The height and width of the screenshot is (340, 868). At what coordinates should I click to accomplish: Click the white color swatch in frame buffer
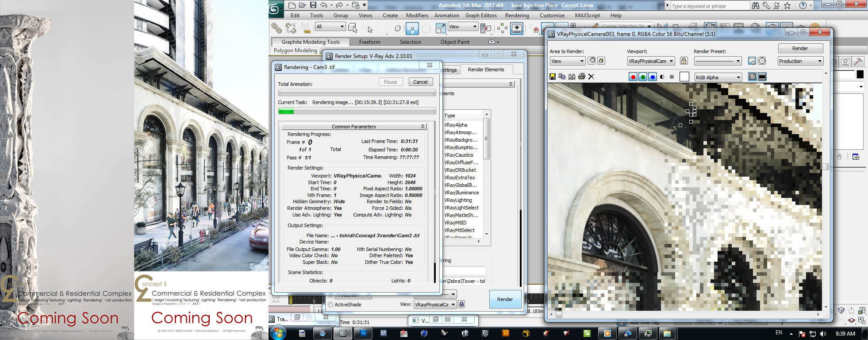[684, 77]
